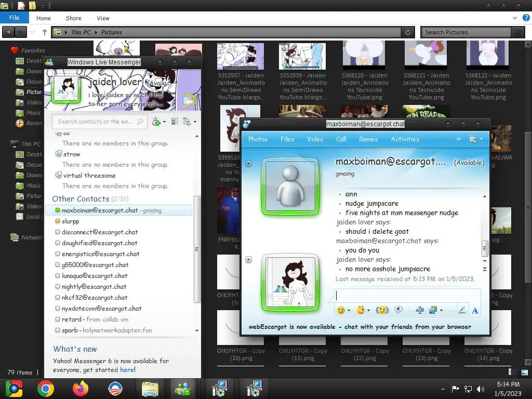Collapse your own display picture arrow in chat

pos(249,260)
